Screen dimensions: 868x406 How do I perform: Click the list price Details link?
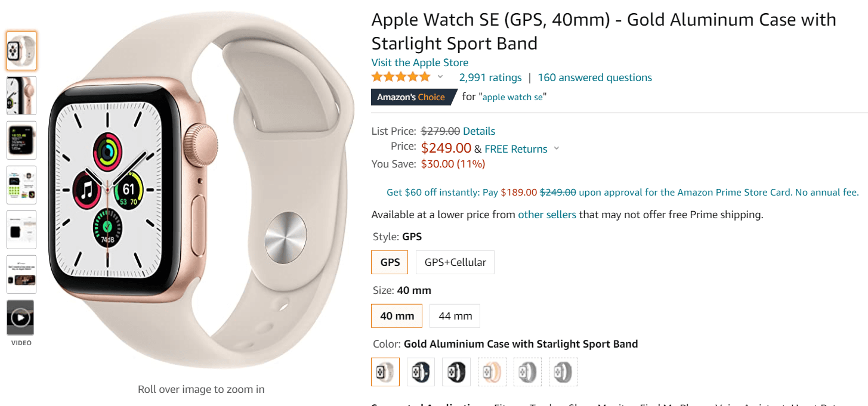point(479,131)
